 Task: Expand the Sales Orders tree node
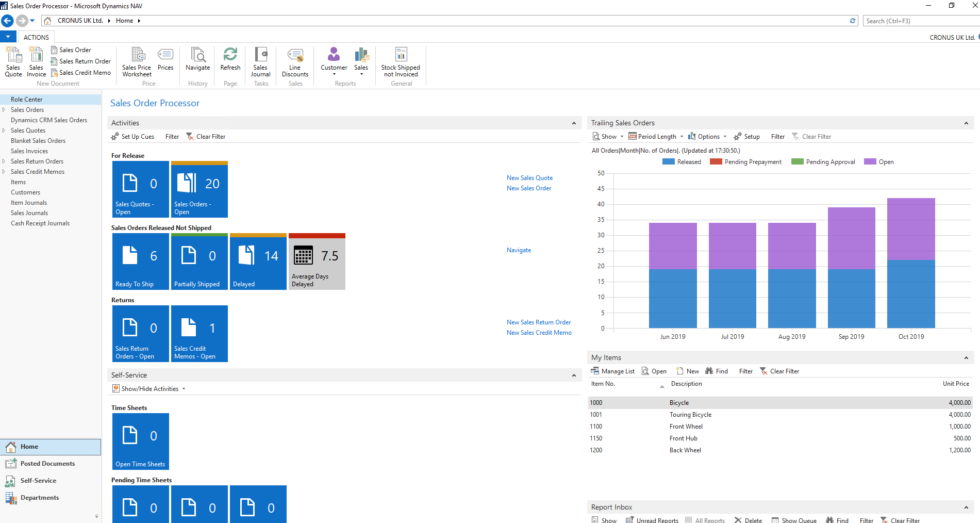(x=4, y=110)
